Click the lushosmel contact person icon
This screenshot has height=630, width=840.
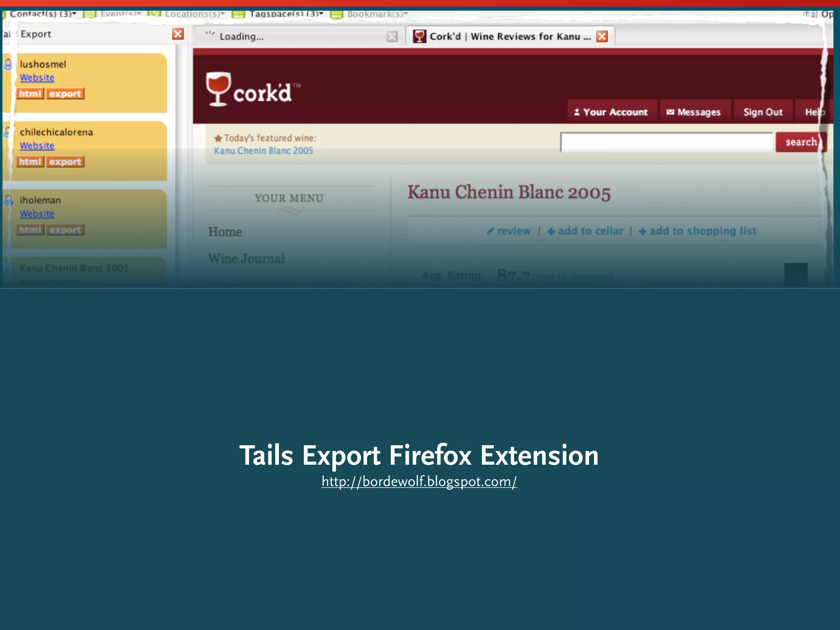8,64
